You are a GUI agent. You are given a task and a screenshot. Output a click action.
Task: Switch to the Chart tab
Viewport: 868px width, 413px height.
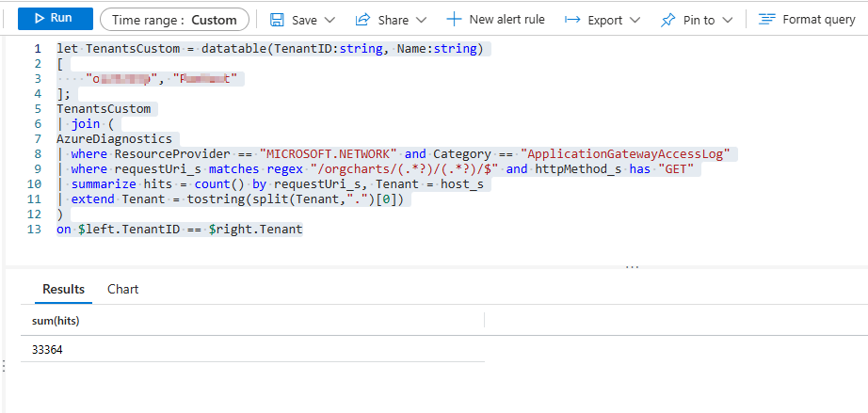[x=123, y=289]
